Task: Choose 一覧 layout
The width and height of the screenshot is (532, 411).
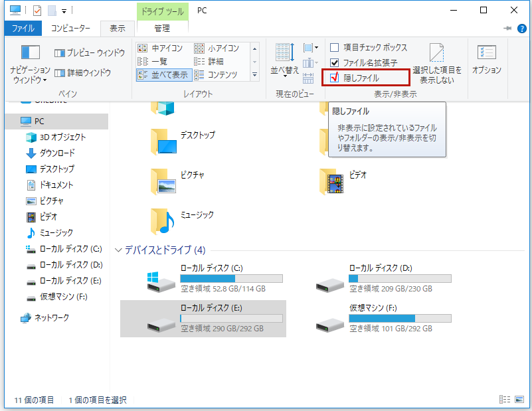Action: click(x=153, y=61)
